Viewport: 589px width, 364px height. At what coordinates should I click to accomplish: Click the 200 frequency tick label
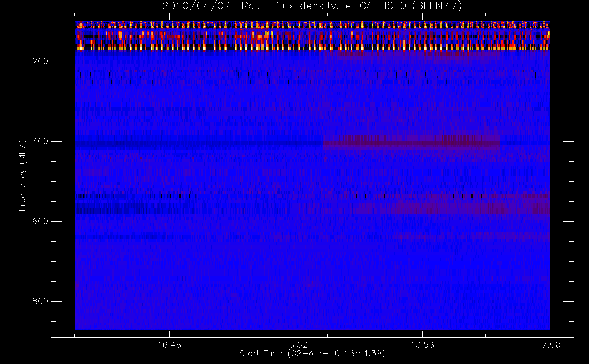[x=40, y=61]
